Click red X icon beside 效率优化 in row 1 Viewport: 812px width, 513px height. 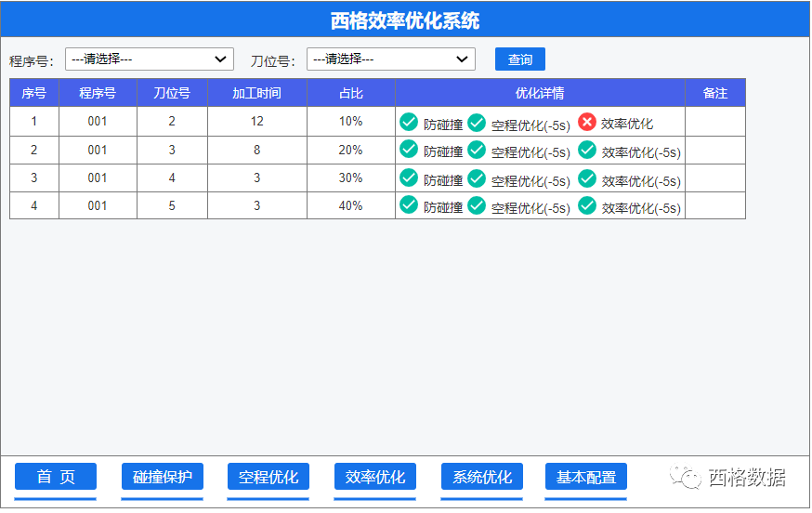pos(586,122)
